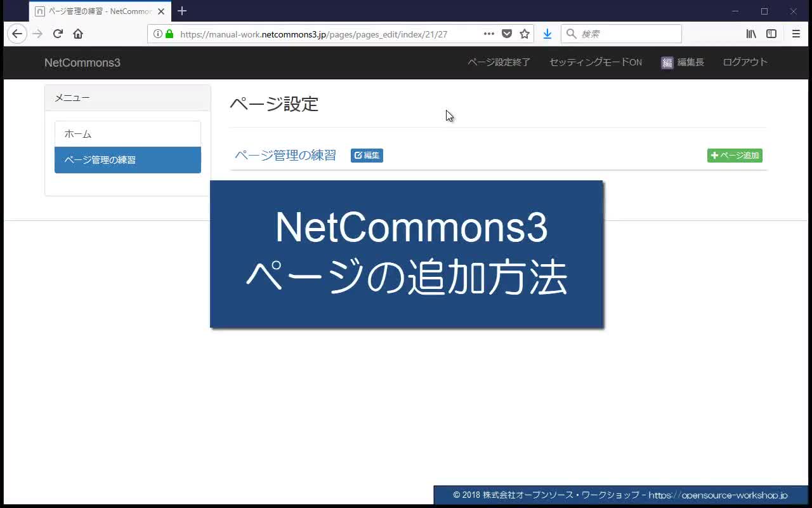
Task: Open the downloads arrow panel
Action: point(547,34)
